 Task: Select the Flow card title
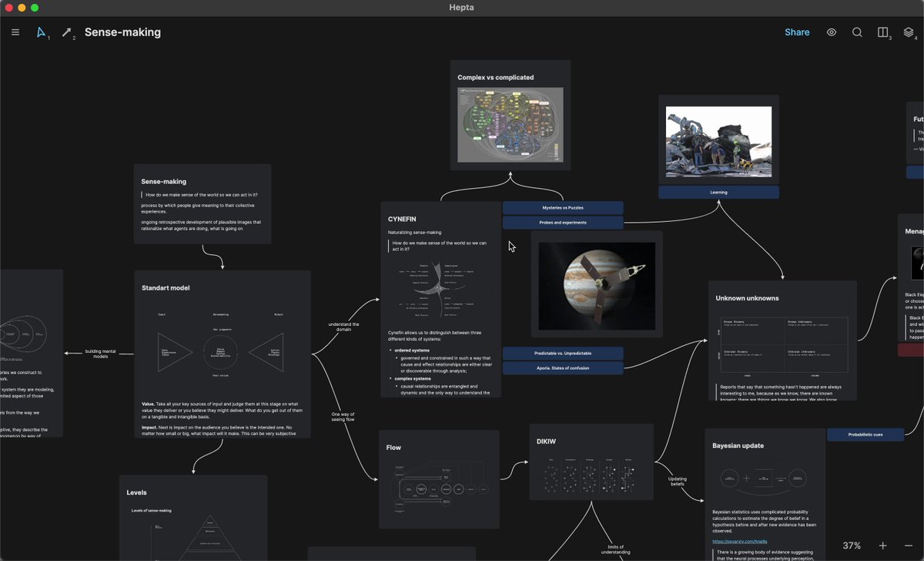pos(393,448)
